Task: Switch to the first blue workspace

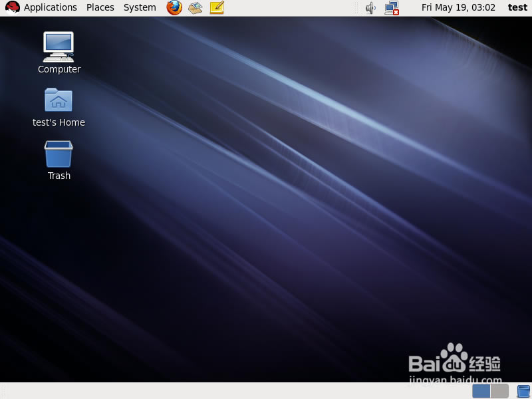Action: [481, 391]
